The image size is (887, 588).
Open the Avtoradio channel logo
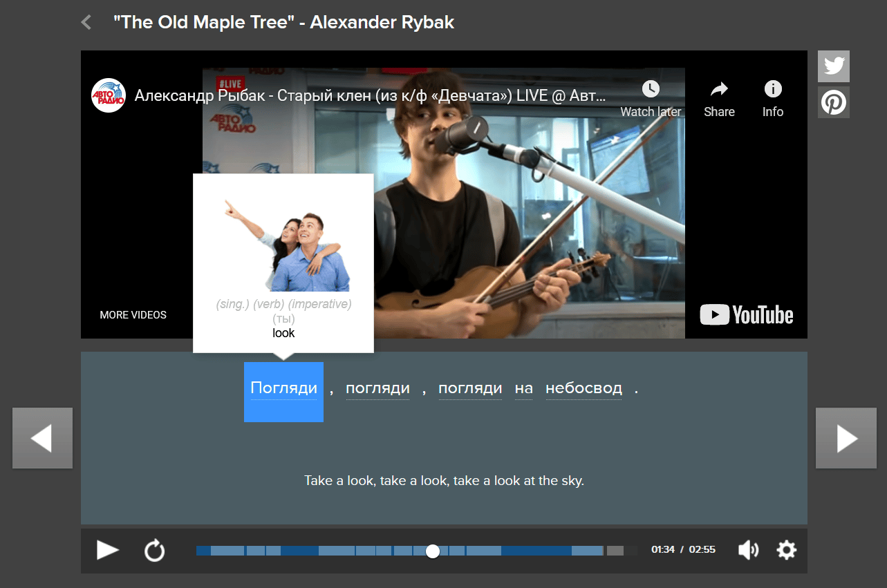pos(109,95)
